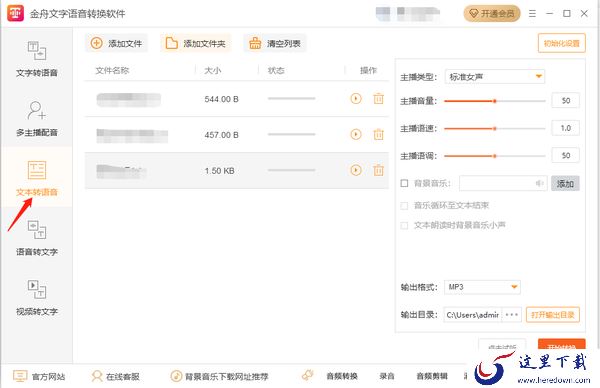Toggle the 音乐循环至文本结束 checkbox
Screen dimensions: 600x388
coord(404,205)
